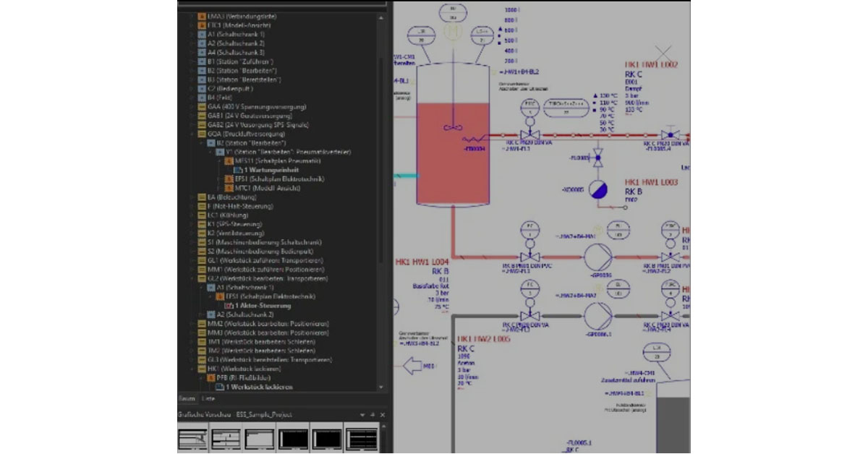
Task: Click the A1 (Schaltschrank 1) top-level icon
Action: click(x=202, y=34)
